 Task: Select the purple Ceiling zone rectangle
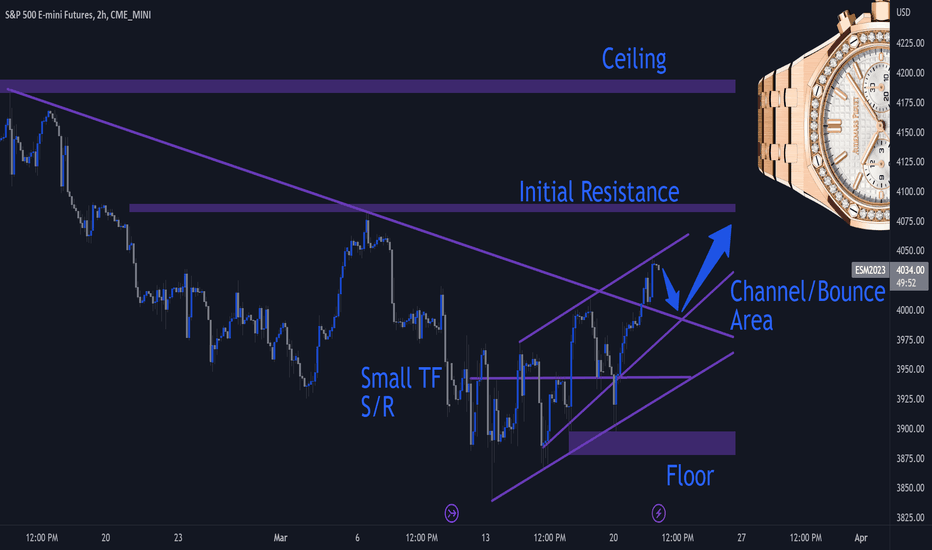point(367,86)
